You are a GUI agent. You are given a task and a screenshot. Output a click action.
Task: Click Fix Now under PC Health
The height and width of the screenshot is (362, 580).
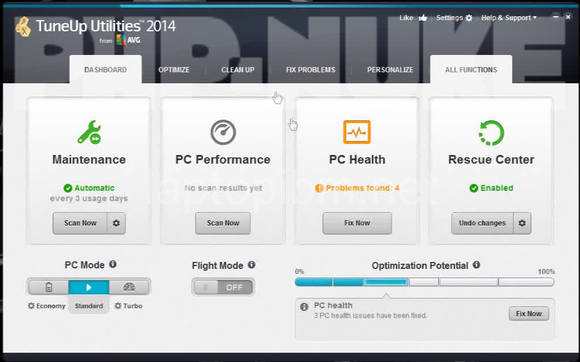click(357, 223)
